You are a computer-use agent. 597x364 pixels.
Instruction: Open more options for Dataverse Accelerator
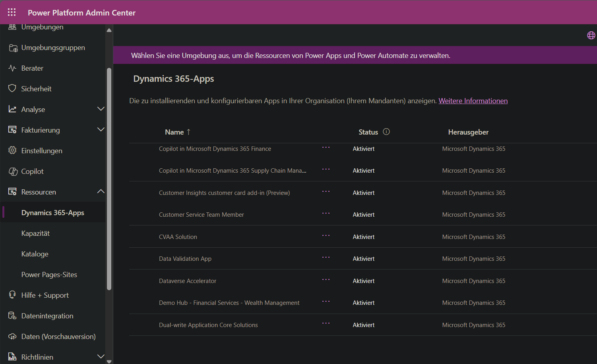[x=326, y=280]
